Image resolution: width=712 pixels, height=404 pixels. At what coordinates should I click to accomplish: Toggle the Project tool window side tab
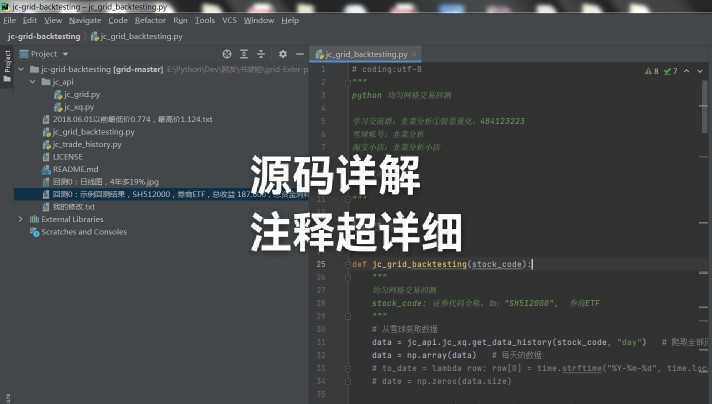pos(7,66)
